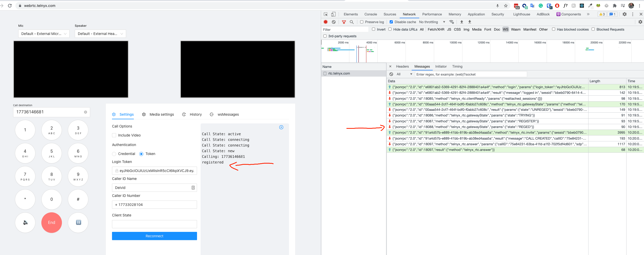The height and width of the screenshot is (255, 644).
Task: Clear the network log
Action: point(333,22)
